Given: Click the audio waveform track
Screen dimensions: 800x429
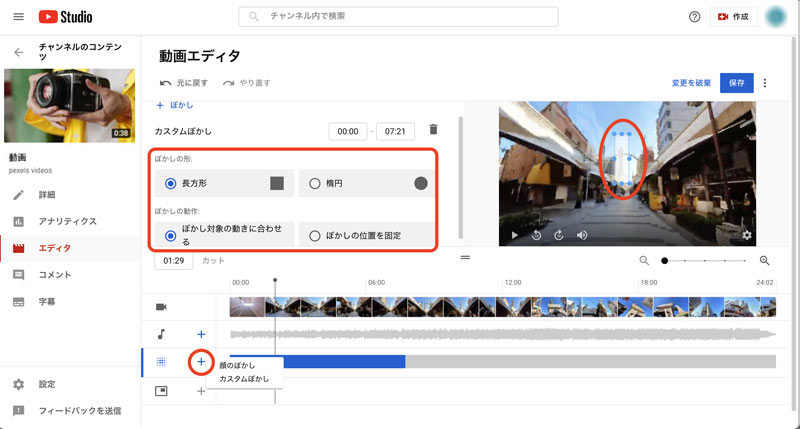Looking at the screenshot, I should coord(503,335).
